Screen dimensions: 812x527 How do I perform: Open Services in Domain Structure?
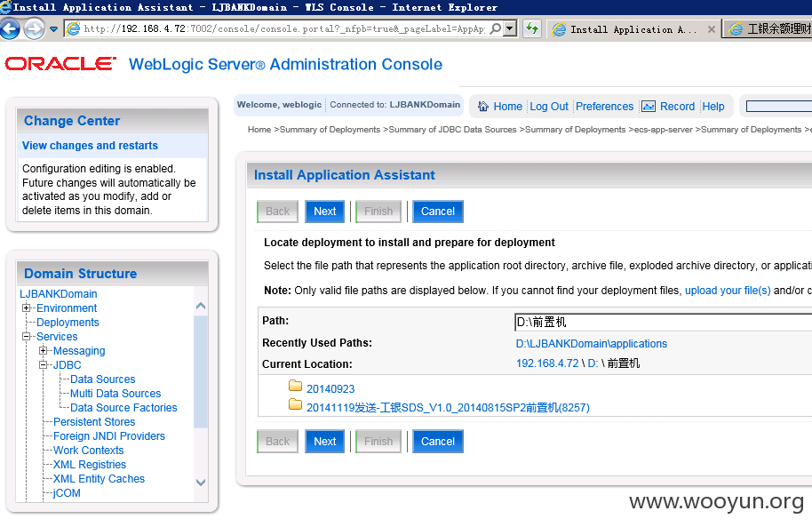click(57, 337)
